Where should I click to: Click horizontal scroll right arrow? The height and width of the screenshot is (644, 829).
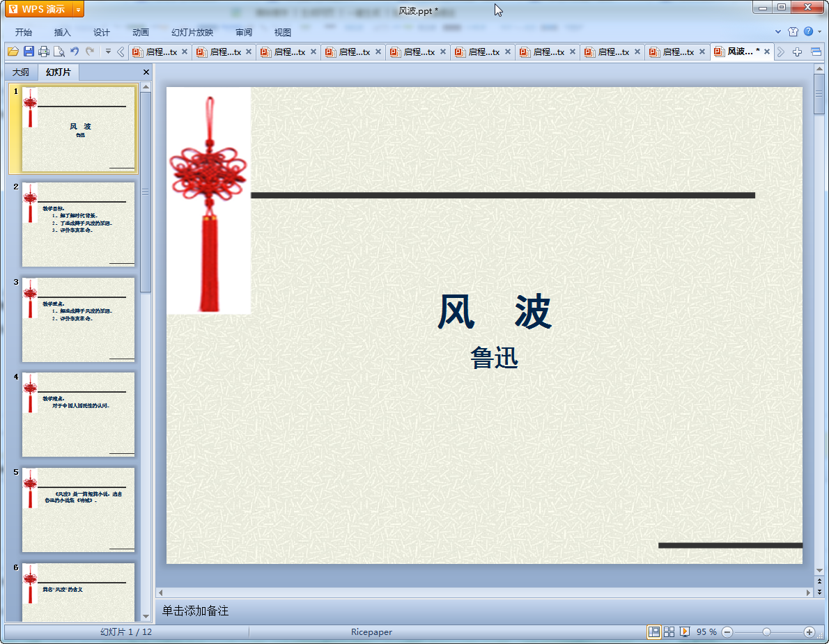pyautogui.click(x=808, y=592)
